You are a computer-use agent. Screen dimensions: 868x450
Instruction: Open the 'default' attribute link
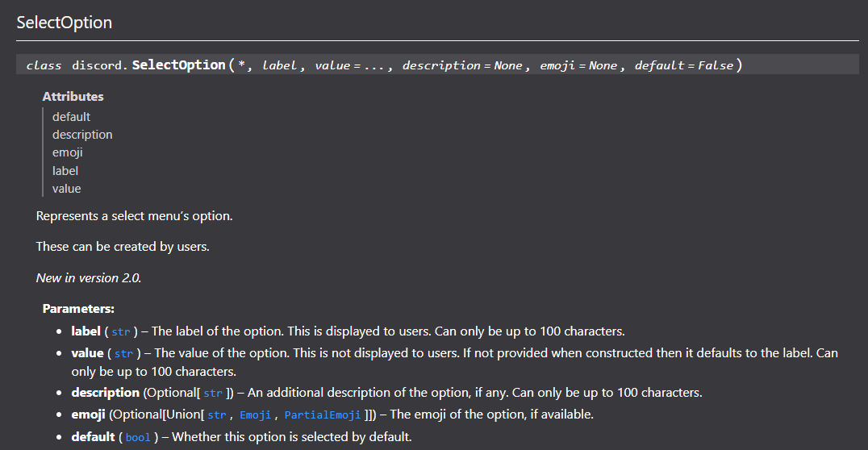click(x=71, y=117)
